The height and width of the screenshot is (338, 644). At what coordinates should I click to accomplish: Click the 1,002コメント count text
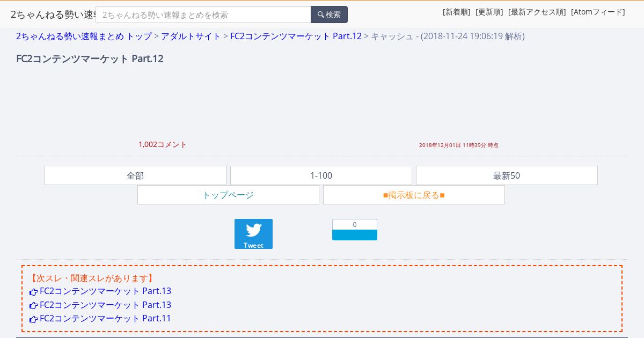(163, 144)
